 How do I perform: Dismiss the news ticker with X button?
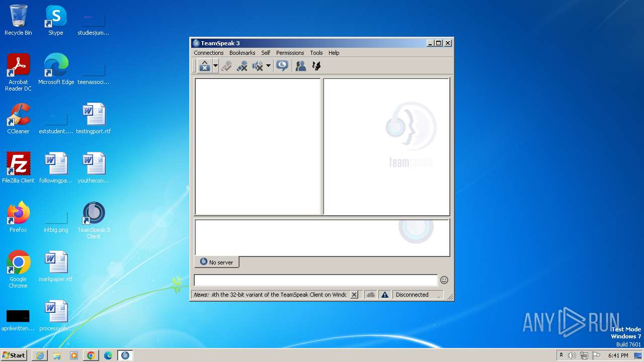(354, 295)
